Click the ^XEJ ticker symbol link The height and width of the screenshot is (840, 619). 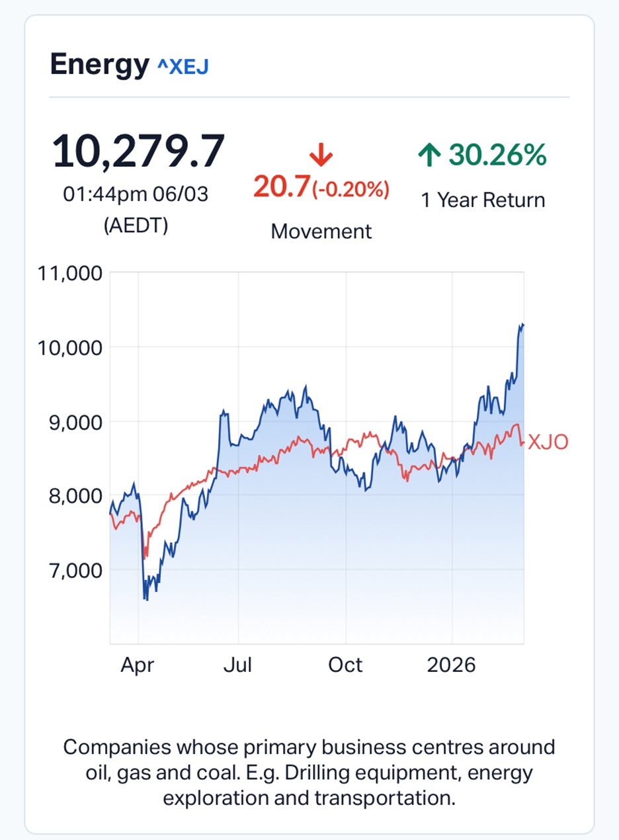coord(182,66)
